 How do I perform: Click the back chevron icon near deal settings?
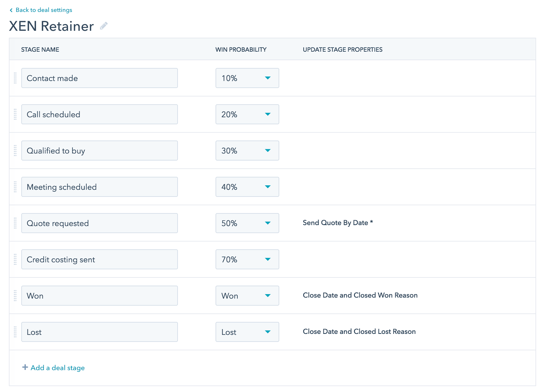pos(11,10)
